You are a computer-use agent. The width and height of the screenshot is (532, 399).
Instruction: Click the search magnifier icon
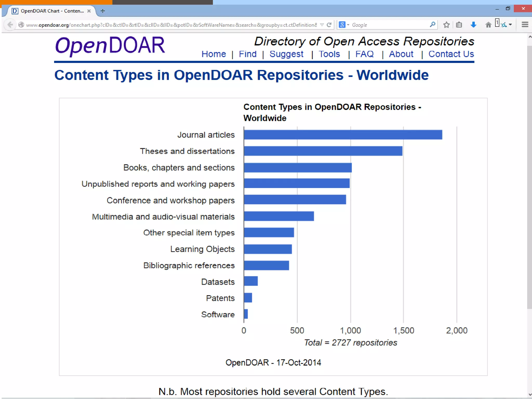pyautogui.click(x=432, y=25)
